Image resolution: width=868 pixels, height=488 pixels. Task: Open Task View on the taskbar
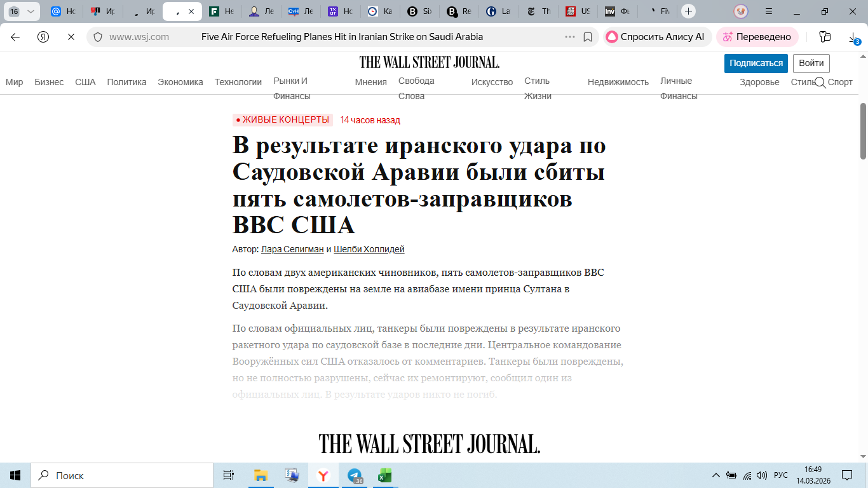tap(229, 475)
